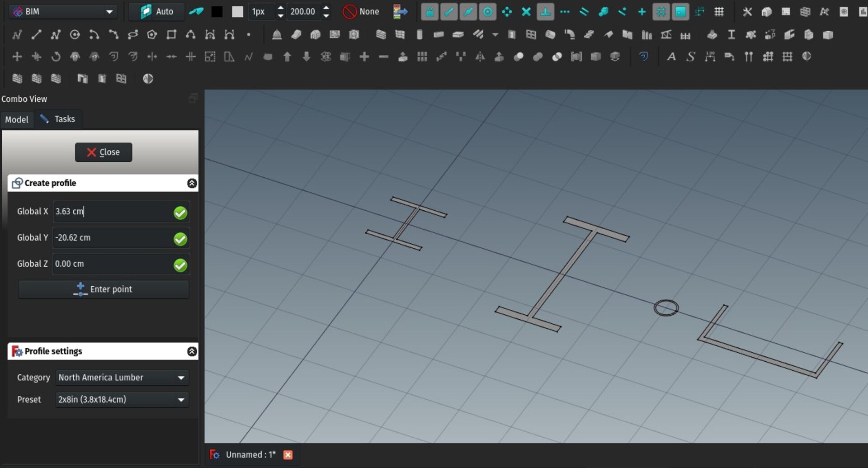Select the Rotate tool
Image resolution: width=868 pixels, height=468 pixels.
click(x=56, y=57)
